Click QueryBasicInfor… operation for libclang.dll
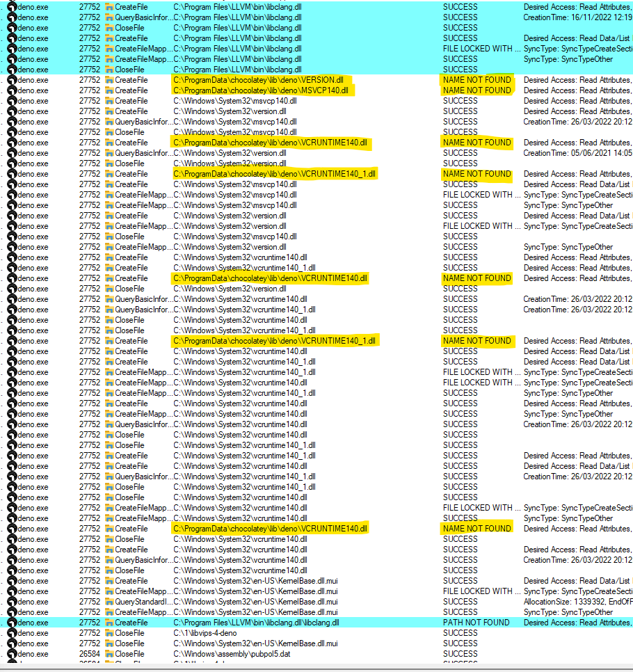 pos(143,17)
